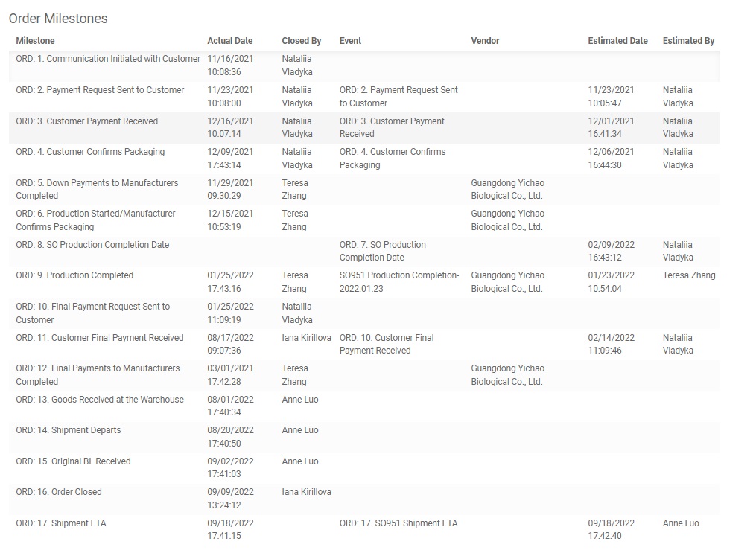
Task: Click milestone ORD: 4. Customer Confirms Packaging
Action: coord(90,152)
